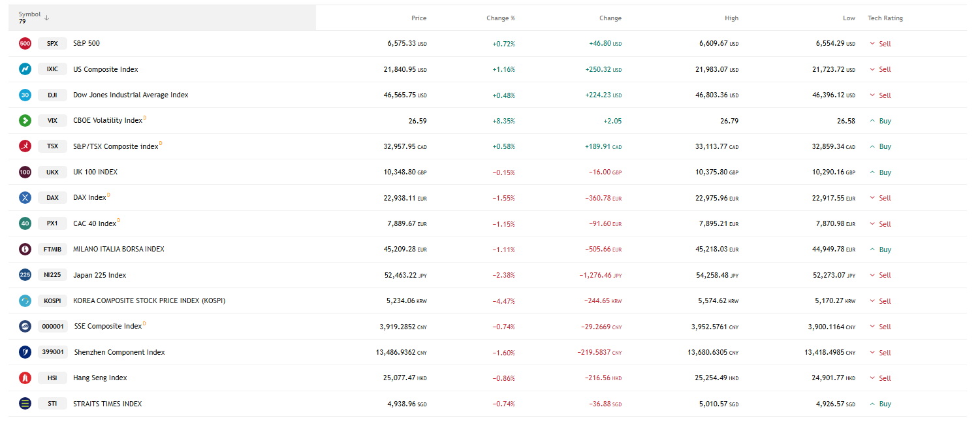Sort by the Price column header
This screenshot has width=980, height=422.
coord(419,18)
